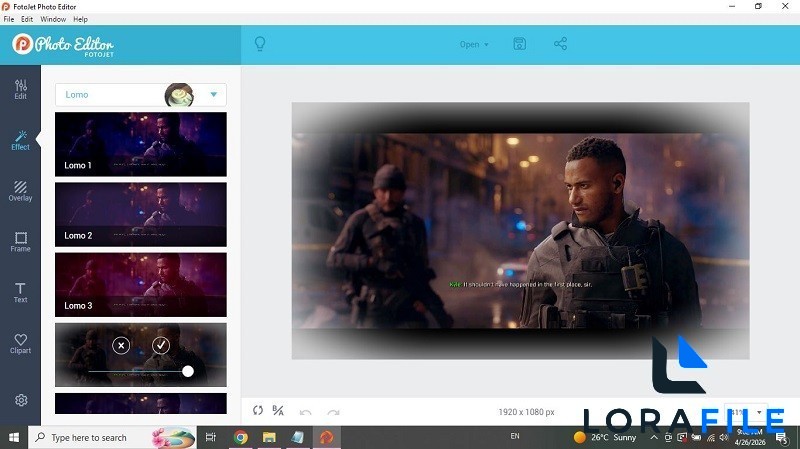Click the weather 26°C Sunny widget

(x=605, y=437)
